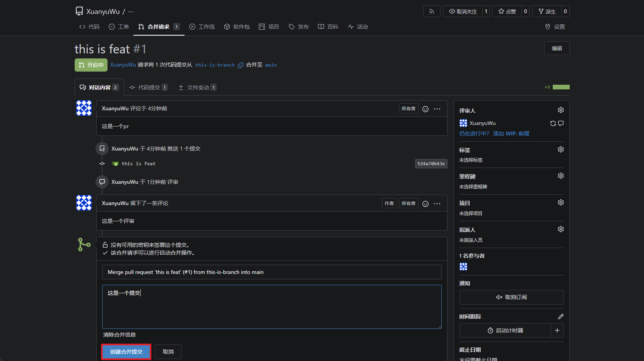Click the diff stats green bar
The image size is (644, 361).
(561, 87)
